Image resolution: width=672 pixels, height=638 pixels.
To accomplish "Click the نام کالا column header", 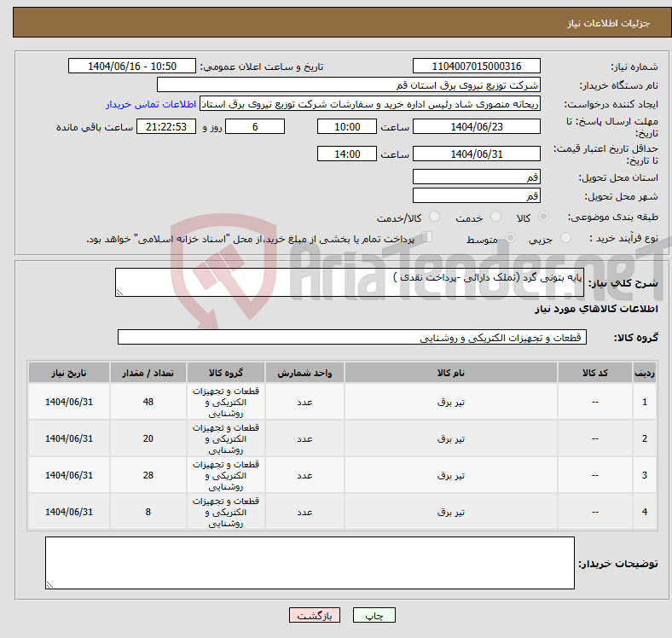I will (x=451, y=373).
